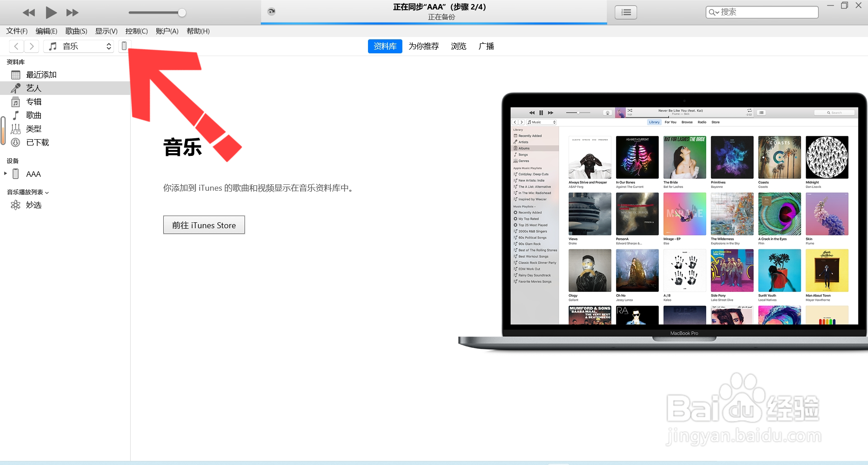Start playback with the play button

point(51,13)
